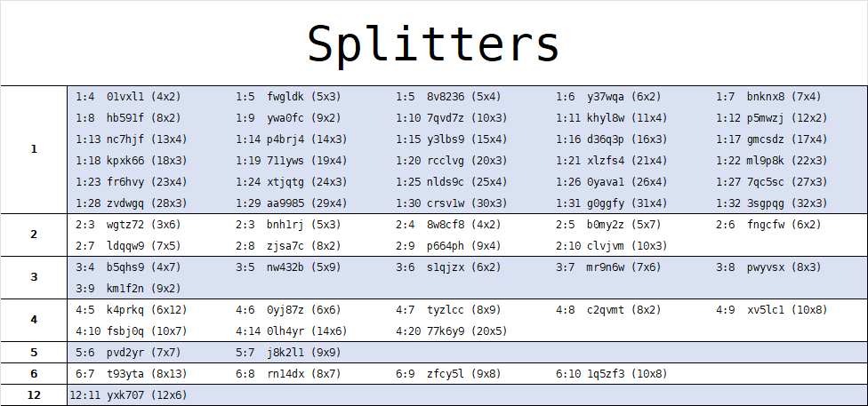The image size is (868, 406).
Task: Select the 1:32 3sgpqg (32x3) splitter
Action: [772, 203]
